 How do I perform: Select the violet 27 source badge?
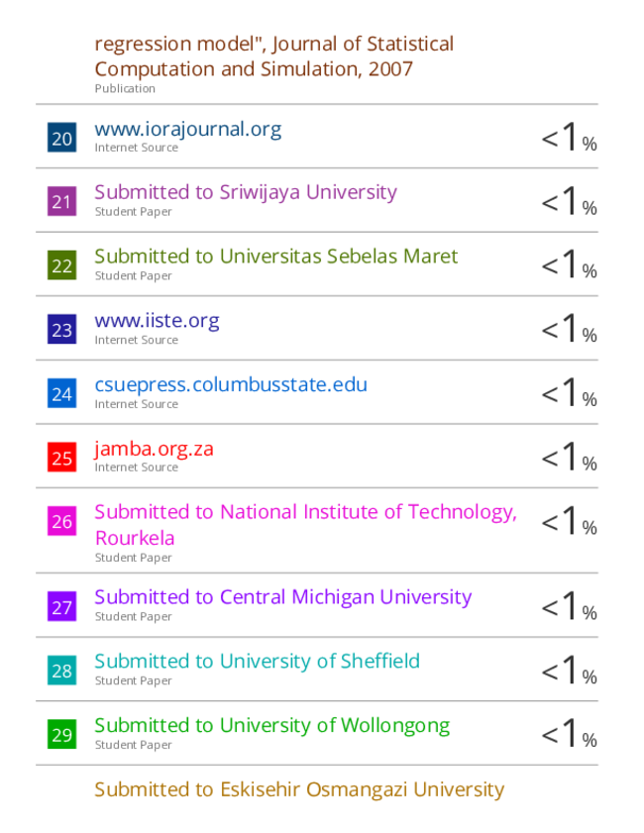click(61, 607)
